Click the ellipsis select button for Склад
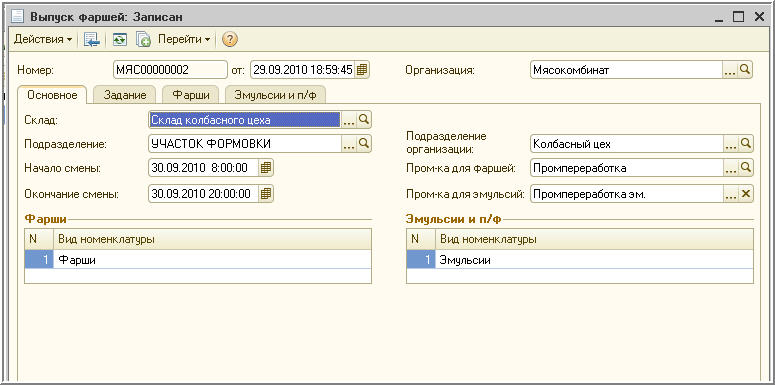The height and width of the screenshot is (385, 775). pyautogui.click(x=349, y=119)
